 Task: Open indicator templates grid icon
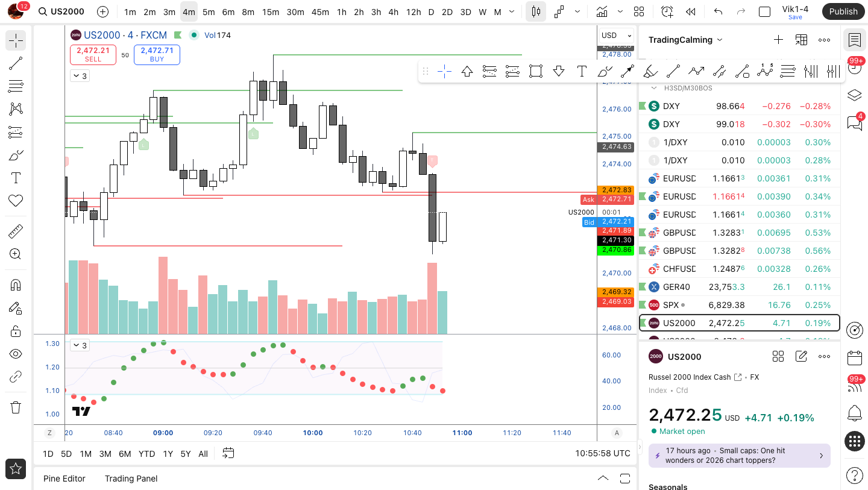(x=639, y=11)
